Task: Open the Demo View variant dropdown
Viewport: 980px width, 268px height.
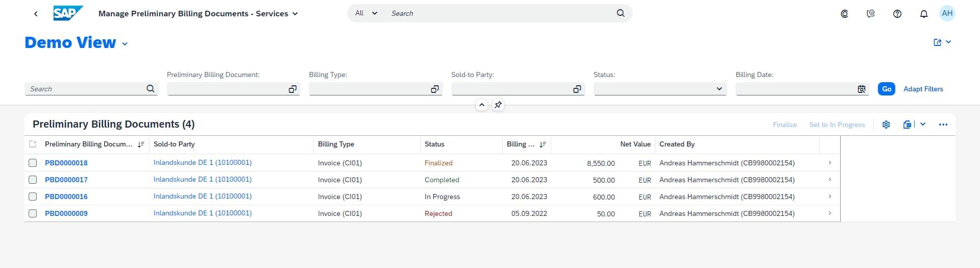Action: [x=125, y=44]
